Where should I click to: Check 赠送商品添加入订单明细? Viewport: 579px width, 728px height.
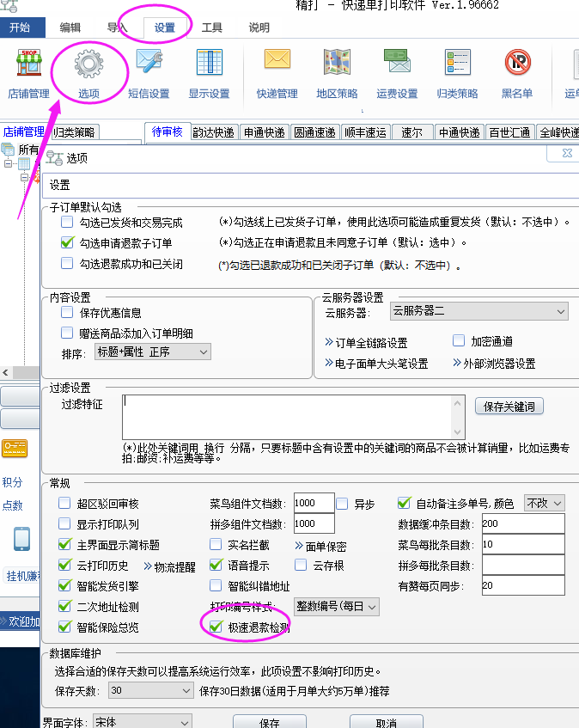[x=67, y=333]
